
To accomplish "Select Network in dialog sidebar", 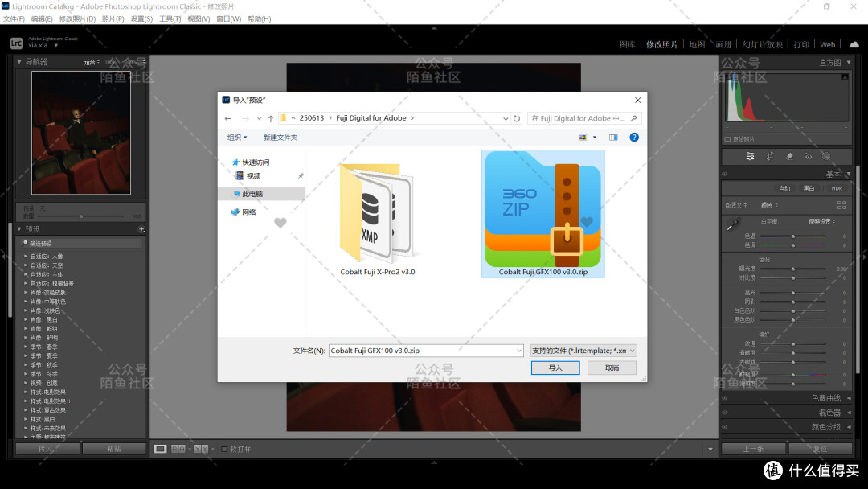I will click(244, 212).
